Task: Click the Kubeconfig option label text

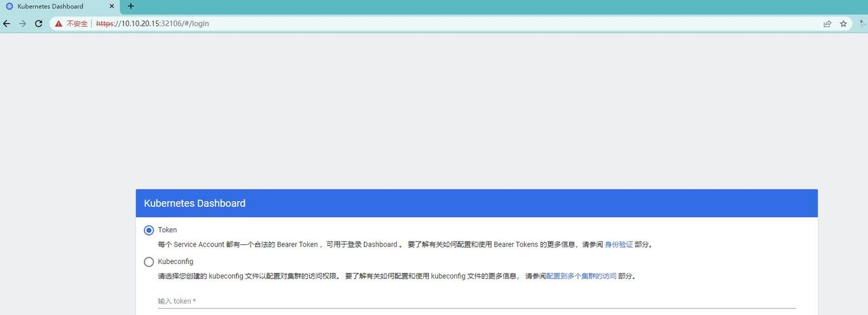Action: (176, 261)
